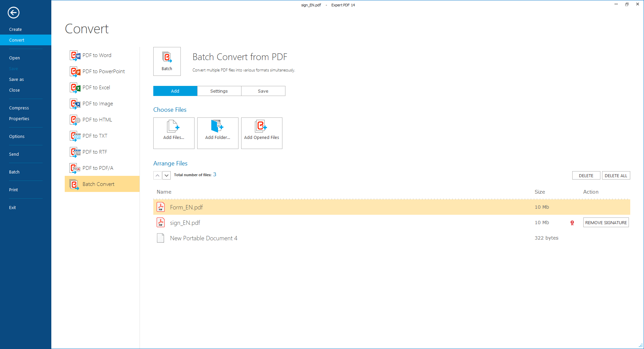
Task: Switch to the Add tab
Action: pos(175,91)
